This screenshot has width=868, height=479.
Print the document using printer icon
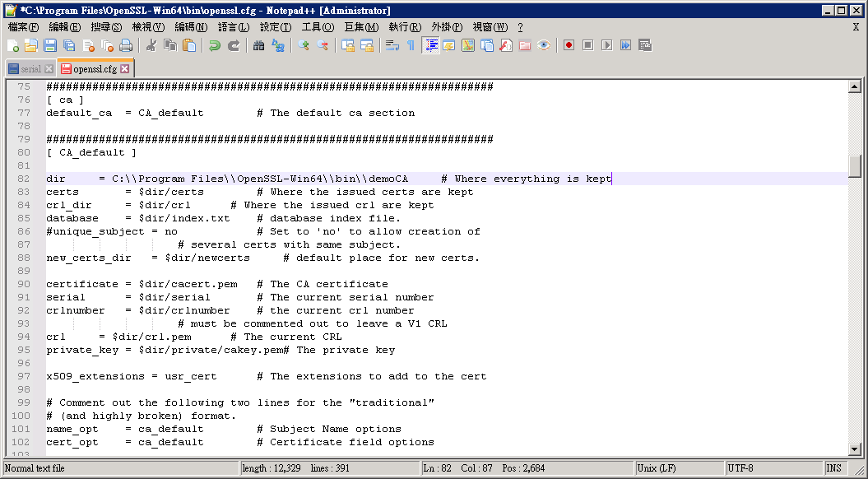(x=126, y=46)
